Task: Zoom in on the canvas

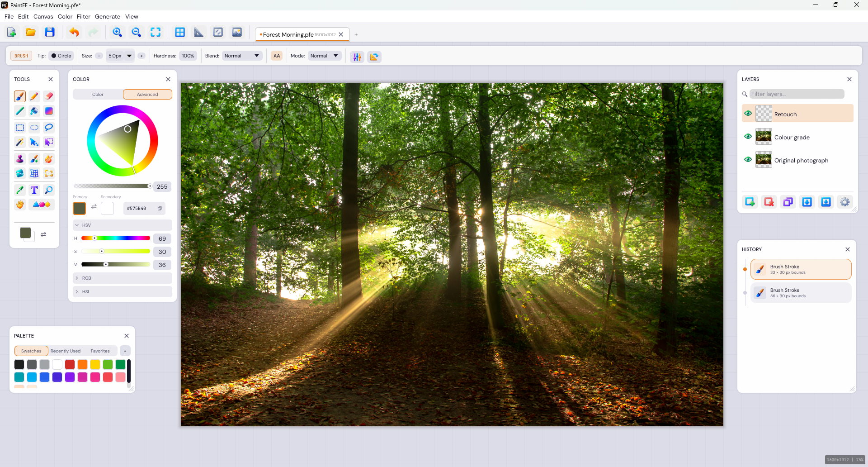Action: pyautogui.click(x=117, y=32)
